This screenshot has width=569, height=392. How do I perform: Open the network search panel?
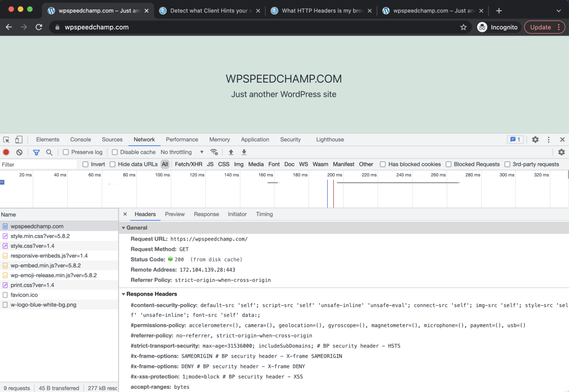click(49, 152)
